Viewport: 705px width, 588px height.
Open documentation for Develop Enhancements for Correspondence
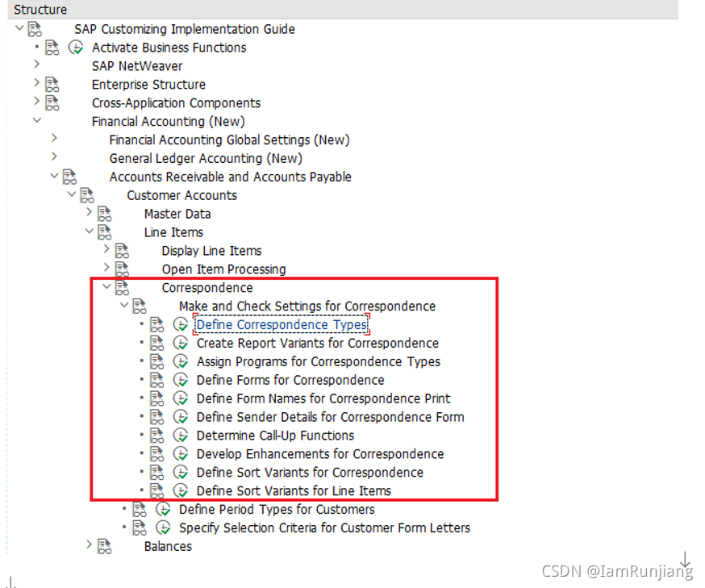(157, 453)
